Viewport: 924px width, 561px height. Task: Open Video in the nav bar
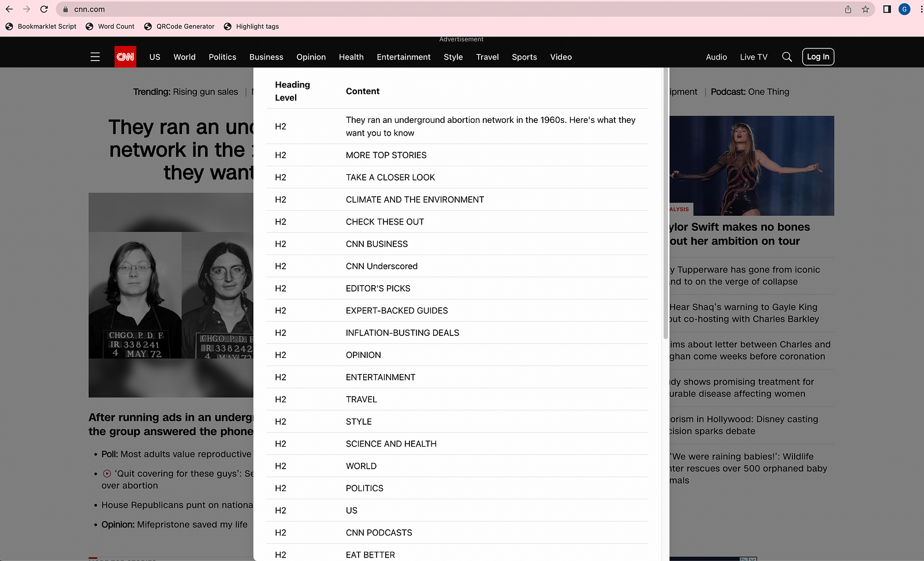tap(561, 57)
